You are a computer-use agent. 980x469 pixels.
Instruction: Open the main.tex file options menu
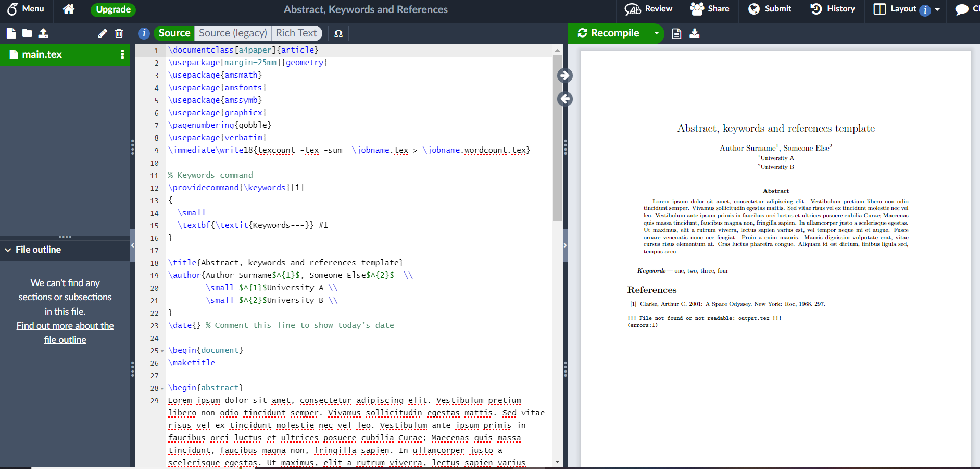point(122,54)
